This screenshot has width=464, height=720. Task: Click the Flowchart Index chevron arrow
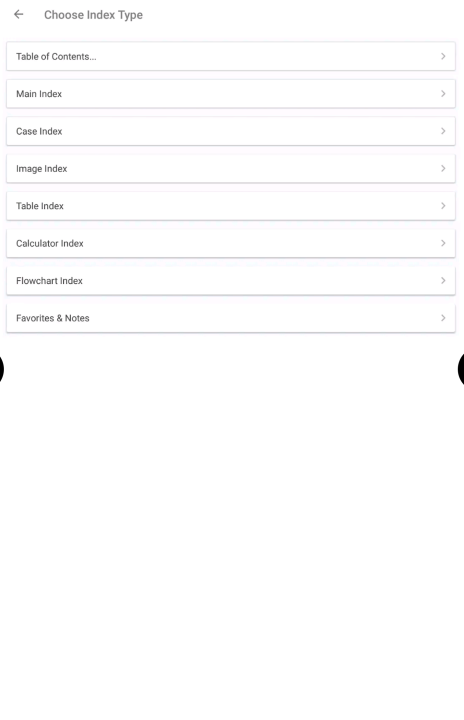443,280
